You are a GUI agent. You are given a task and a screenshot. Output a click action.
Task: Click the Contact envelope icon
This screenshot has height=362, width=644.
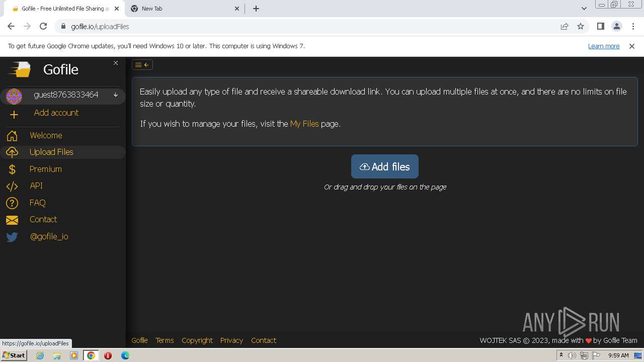pyautogui.click(x=12, y=220)
